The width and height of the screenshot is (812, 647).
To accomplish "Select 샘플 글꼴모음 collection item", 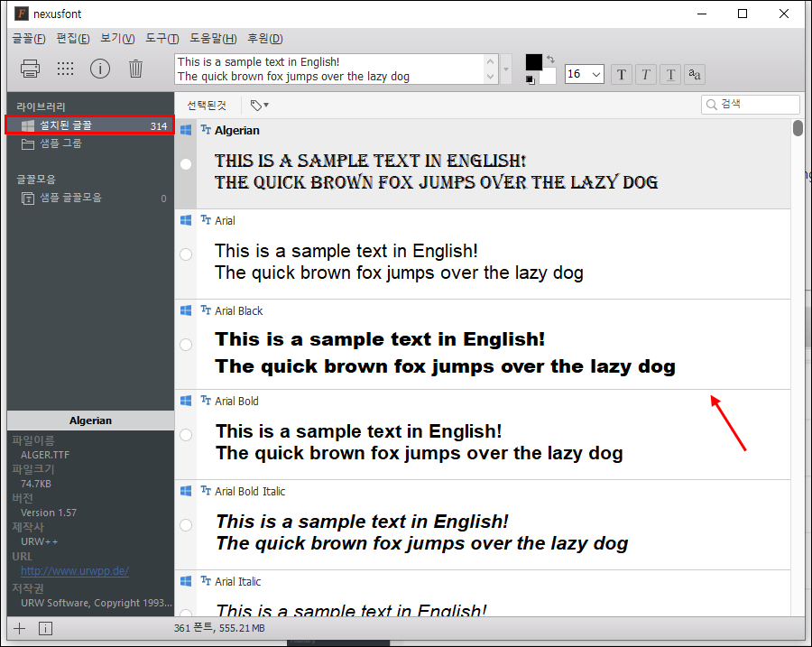I will [x=90, y=198].
